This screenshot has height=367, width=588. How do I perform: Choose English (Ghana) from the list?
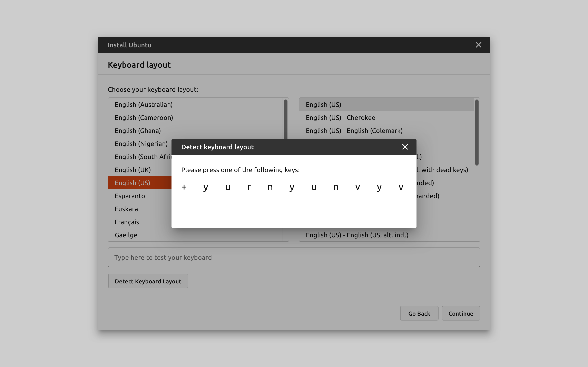point(138,131)
